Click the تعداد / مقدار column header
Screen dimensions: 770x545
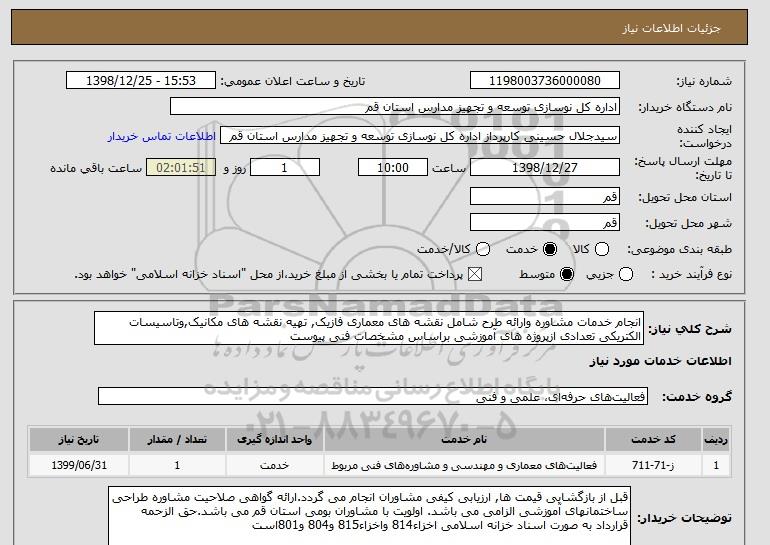tap(177, 439)
